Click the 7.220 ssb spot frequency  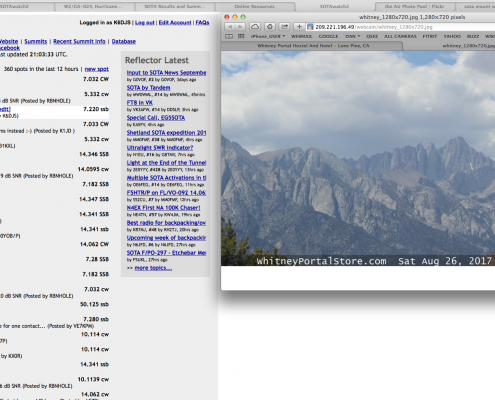tap(96, 109)
